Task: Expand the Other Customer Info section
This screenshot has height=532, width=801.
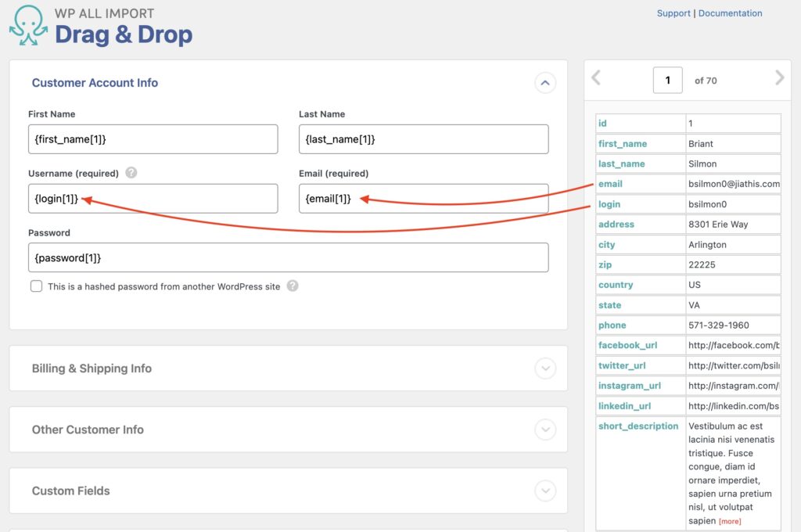Action: point(545,430)
